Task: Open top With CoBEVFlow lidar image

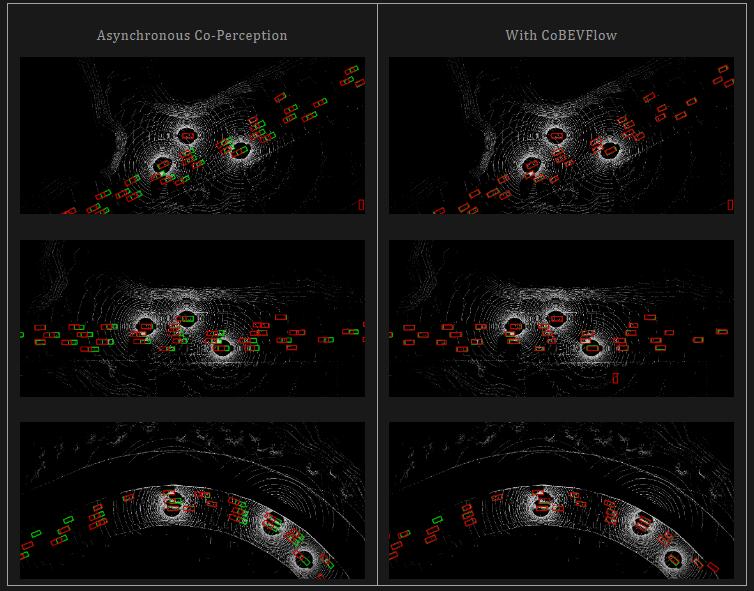Action: point(561,135)
